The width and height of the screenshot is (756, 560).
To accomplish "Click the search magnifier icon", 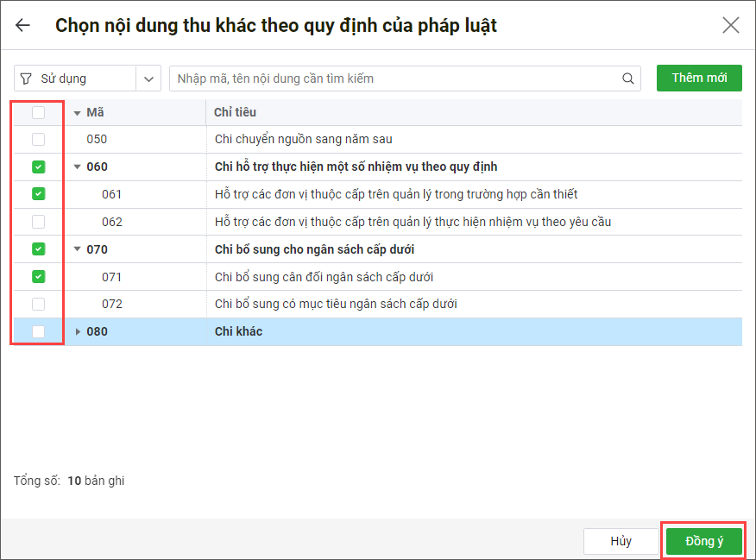I will tap(628, 79).
